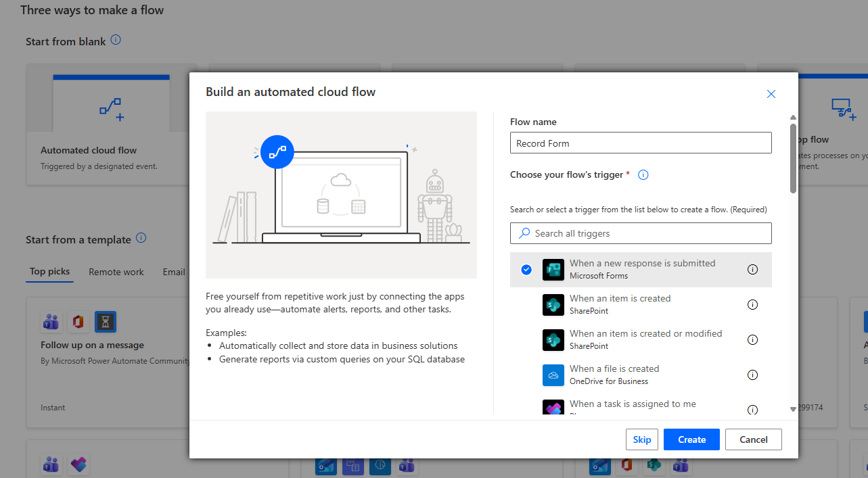
Task: Click info icon next to 'Start from a template'
Action: coord(141,239)
